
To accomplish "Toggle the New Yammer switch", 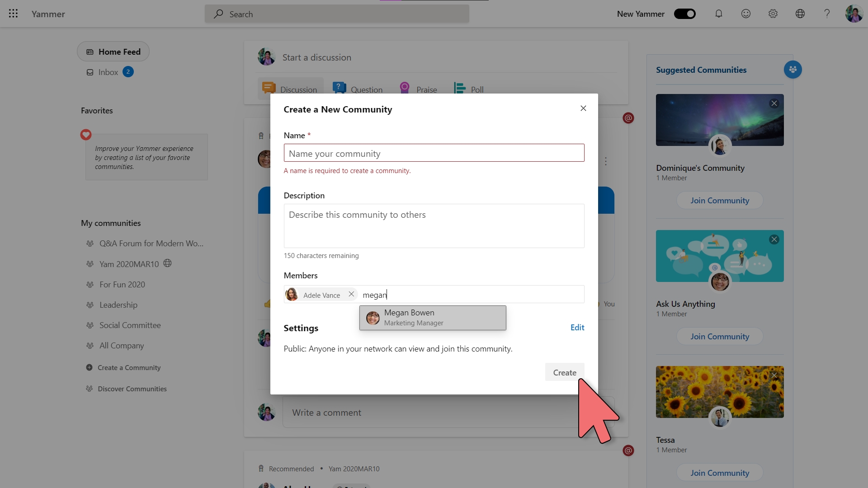I will [684, 14].
